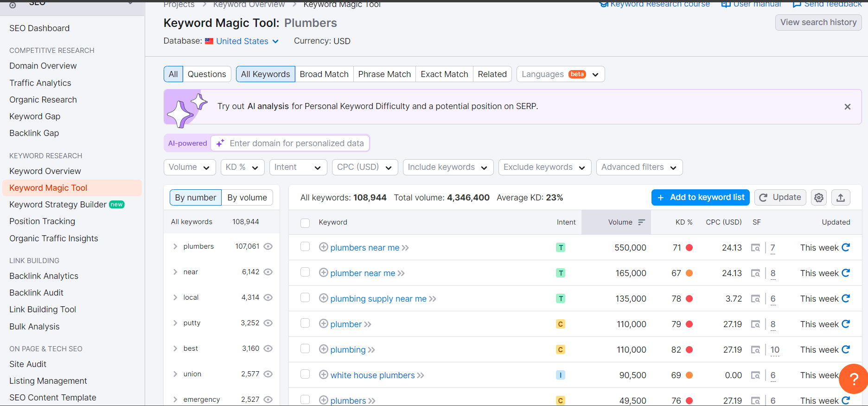The image size is (868, 406).
Task: Refresh the 'plumbing supply near me' row
Action: [846, 298]
